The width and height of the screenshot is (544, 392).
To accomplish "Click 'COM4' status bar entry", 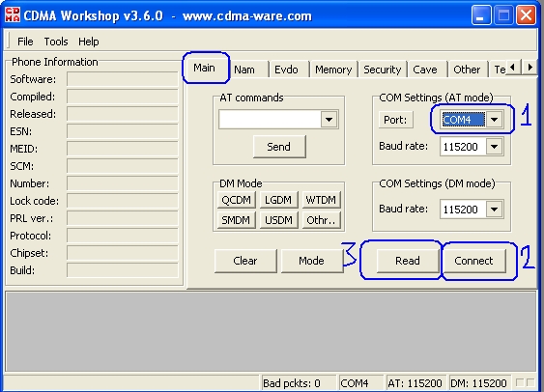I will point(360,383).
